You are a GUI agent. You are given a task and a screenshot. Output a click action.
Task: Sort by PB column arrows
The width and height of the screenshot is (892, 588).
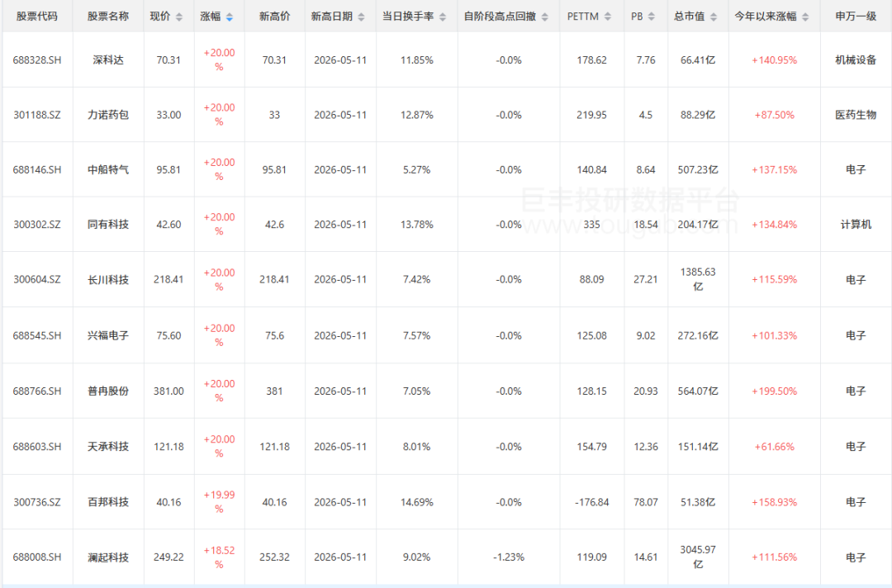tap(652, 17)
